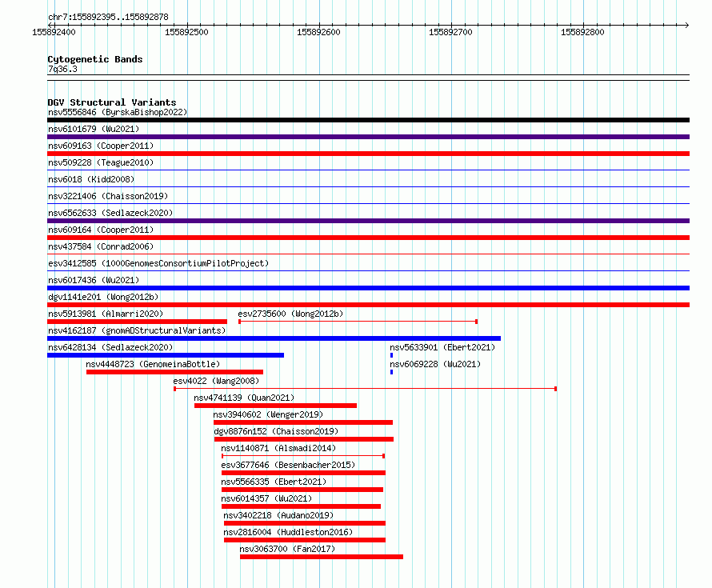Click nsv5913981 (Almarri2020) label
The image size is (712, 588).
pyautogui.click(x=106, y=314)
